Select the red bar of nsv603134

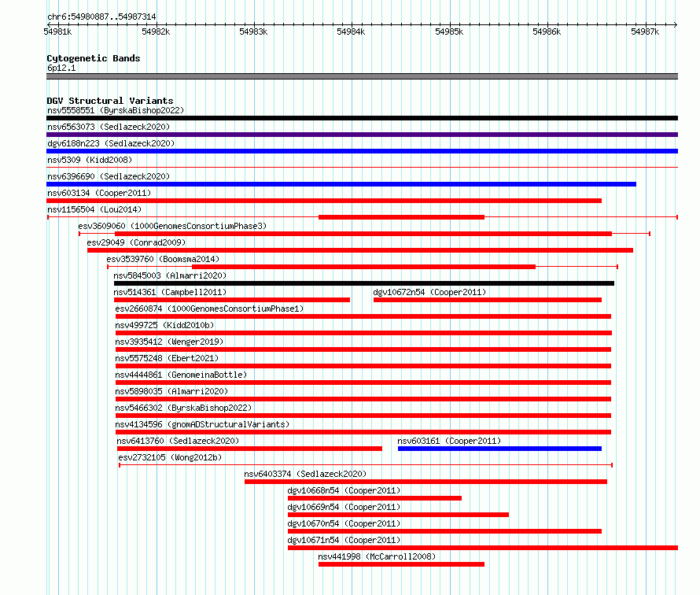click(x=324, y=201)
